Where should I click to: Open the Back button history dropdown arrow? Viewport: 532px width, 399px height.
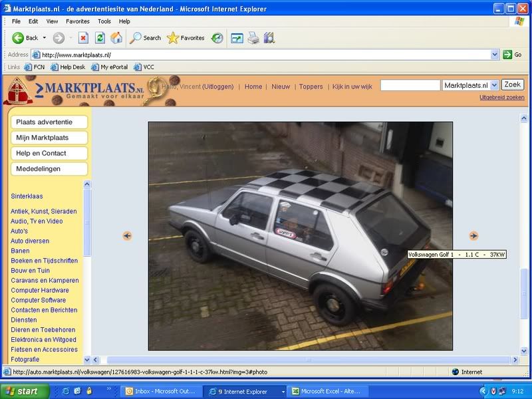[x=45, y=38]
